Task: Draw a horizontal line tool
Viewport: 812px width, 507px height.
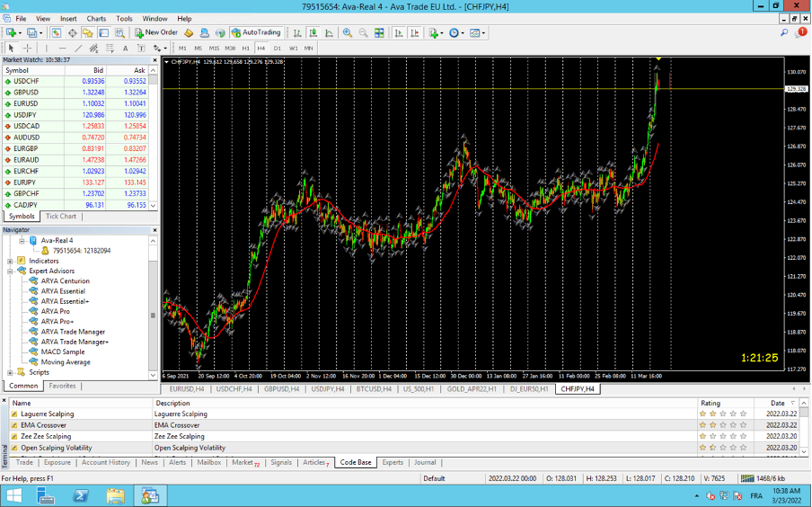Action: [63, 49]
